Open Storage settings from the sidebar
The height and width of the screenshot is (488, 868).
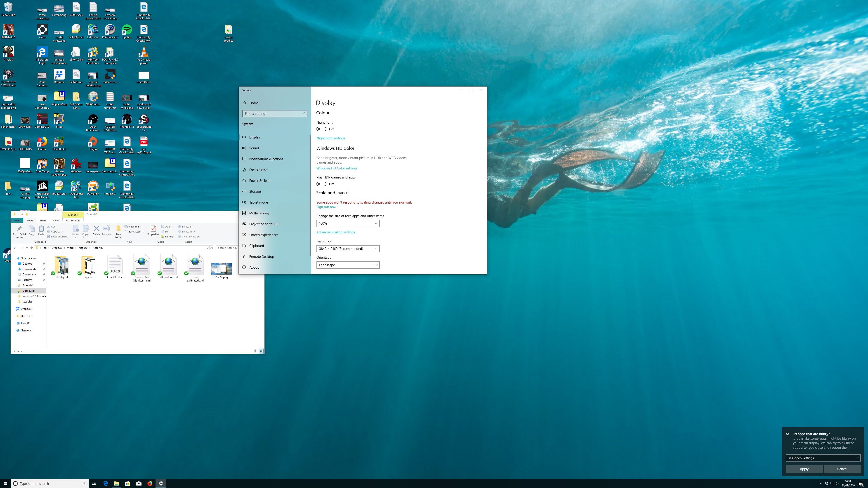(255, 191)
